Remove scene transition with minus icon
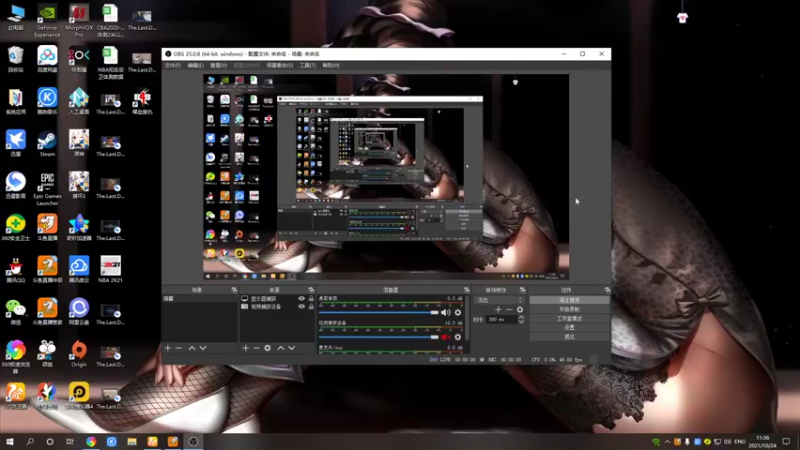Viewport: 800px width, 450px height. [x=509, y=310]
